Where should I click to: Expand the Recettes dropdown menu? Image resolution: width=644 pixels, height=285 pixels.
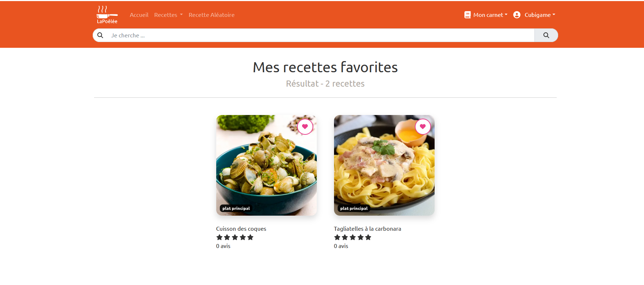click(x=168, y=15)
